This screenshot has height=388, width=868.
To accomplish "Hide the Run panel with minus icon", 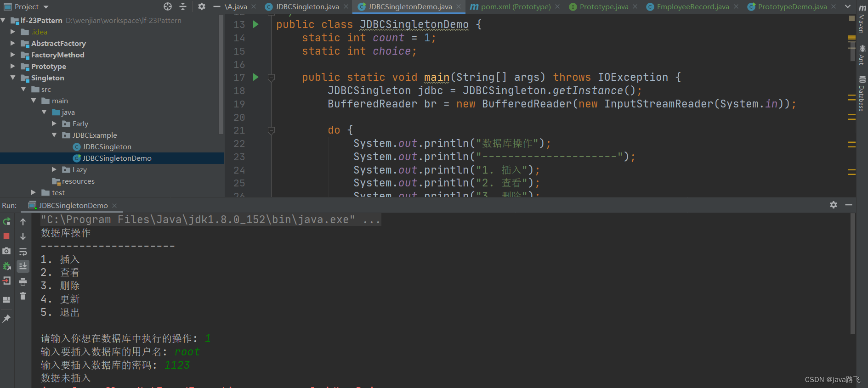I will [849, 205].
